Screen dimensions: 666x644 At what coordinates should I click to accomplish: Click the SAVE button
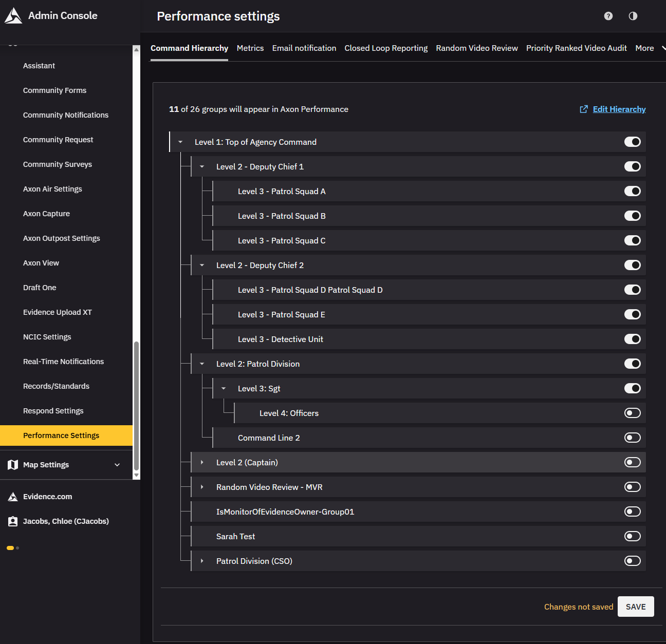[x=635, y=607]
